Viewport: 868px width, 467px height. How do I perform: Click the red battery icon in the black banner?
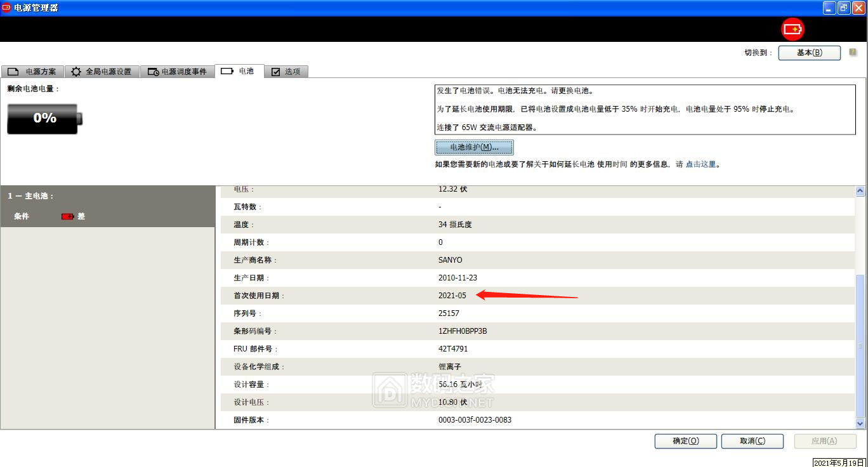point(792,29)
